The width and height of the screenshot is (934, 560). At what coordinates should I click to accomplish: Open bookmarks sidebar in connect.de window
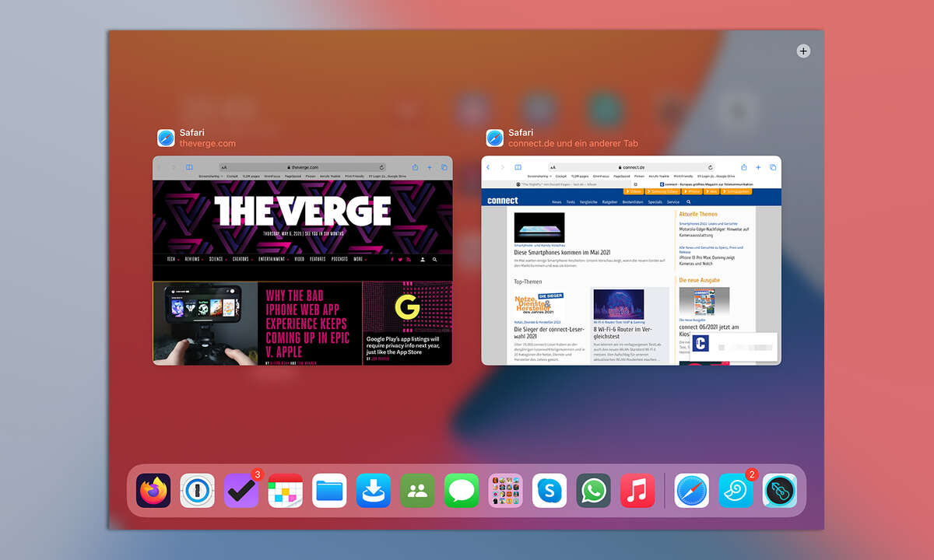pos(518,167)
